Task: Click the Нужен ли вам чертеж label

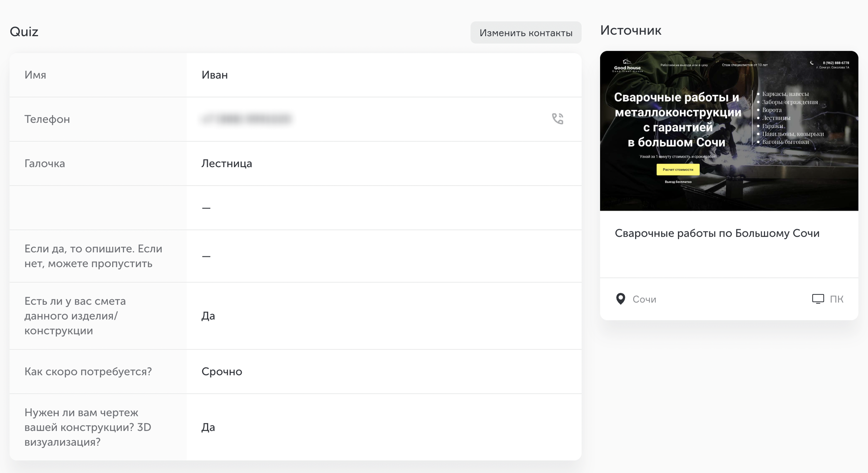Action: pyautogui.click(x=88, y=427)
